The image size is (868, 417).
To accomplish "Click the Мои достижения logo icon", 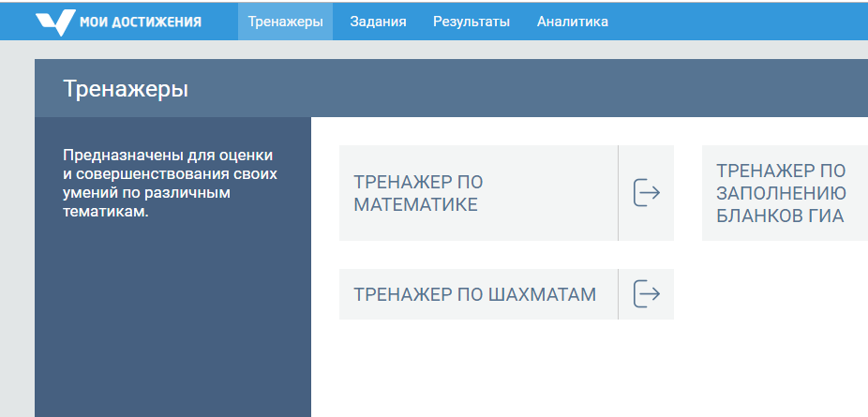I will coord(55,22).
